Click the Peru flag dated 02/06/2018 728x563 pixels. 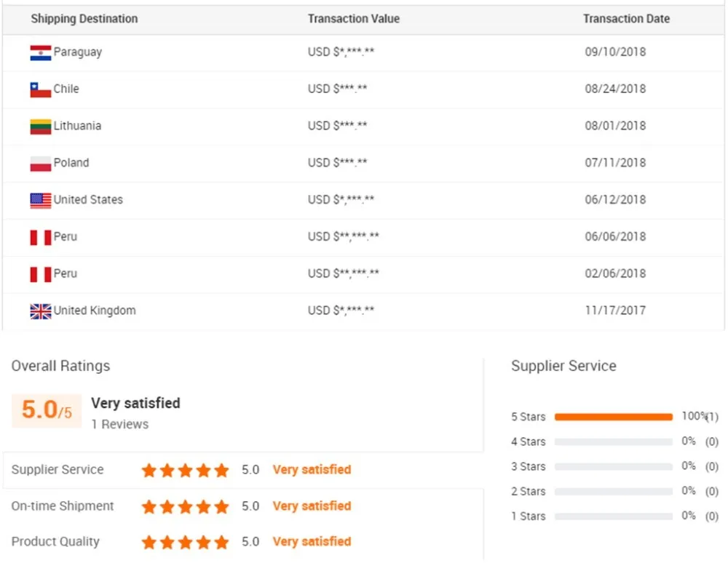point(40,274)
